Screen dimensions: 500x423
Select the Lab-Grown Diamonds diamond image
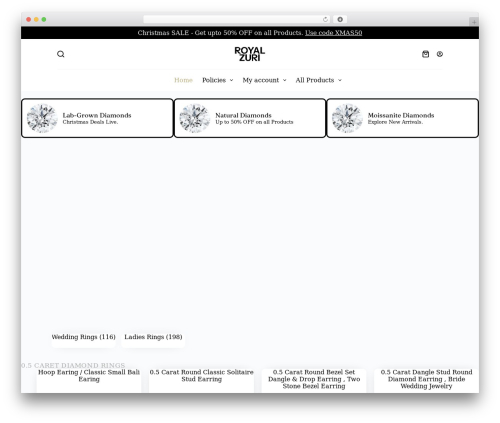[x=42, y=118]
